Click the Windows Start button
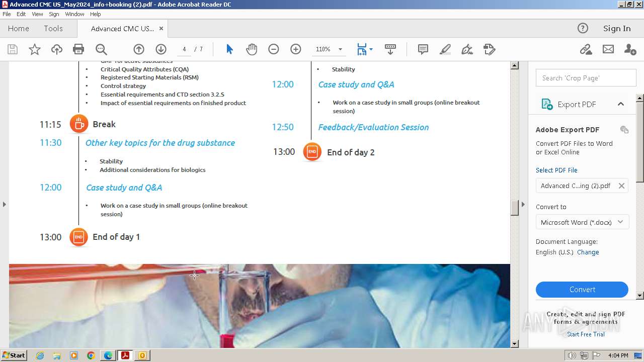Screen dimensions: 644x362 pos(14,355)
